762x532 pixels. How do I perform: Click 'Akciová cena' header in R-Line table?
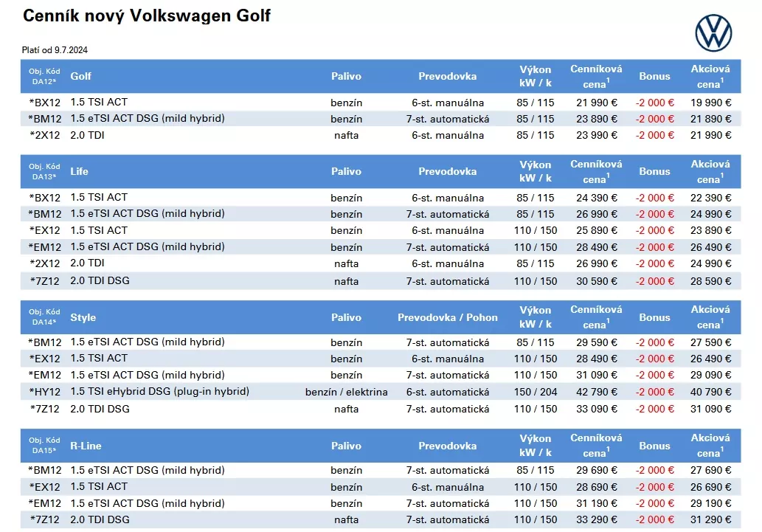[x=710, y=446]
